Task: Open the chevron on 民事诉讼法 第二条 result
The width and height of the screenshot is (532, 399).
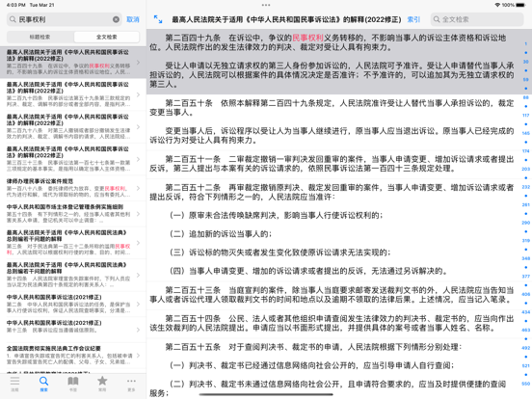Action: tap(138, 304)
